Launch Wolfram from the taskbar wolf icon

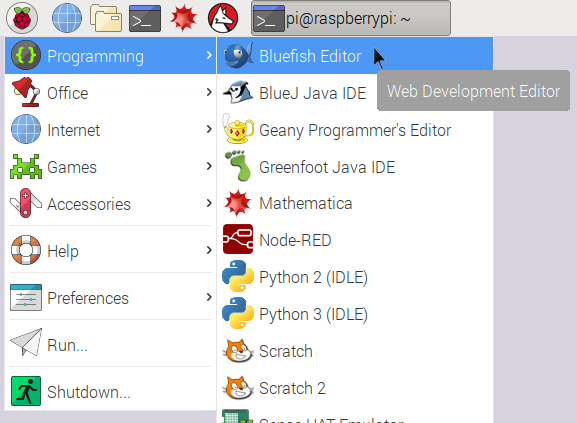tap(223, 18)
